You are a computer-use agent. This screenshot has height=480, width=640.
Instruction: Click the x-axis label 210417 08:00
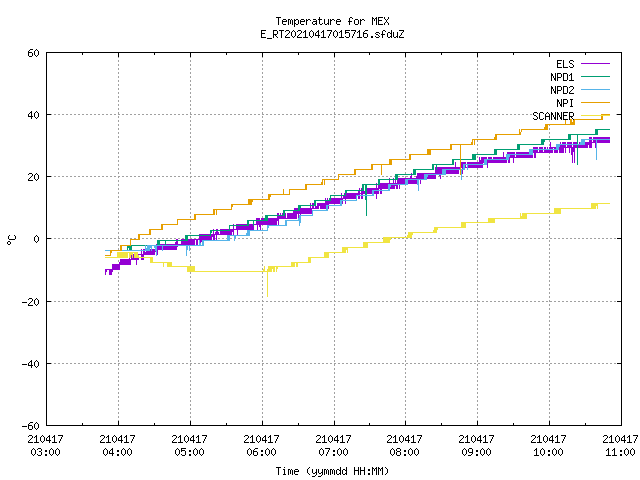(404, 446)
